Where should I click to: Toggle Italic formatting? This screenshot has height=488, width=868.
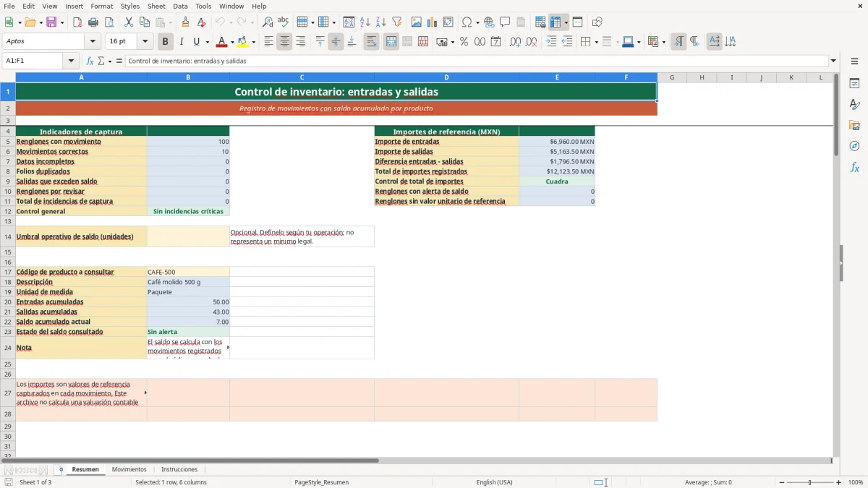click(x=182, y=42)
